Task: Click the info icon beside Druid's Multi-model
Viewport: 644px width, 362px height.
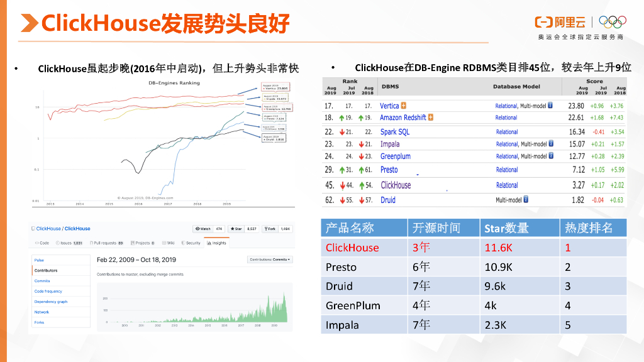Action: point(526,199)
